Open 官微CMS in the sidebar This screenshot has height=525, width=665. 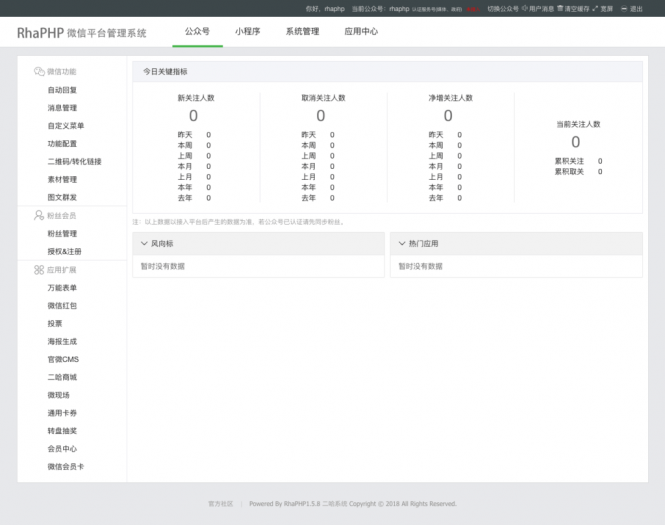tap(63, 359)
